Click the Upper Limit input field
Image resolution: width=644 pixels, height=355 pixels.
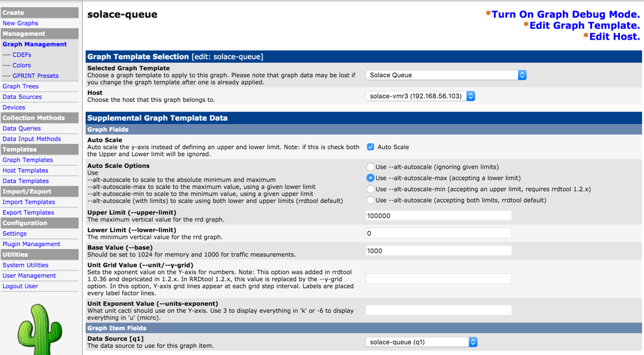coord(438,215)
